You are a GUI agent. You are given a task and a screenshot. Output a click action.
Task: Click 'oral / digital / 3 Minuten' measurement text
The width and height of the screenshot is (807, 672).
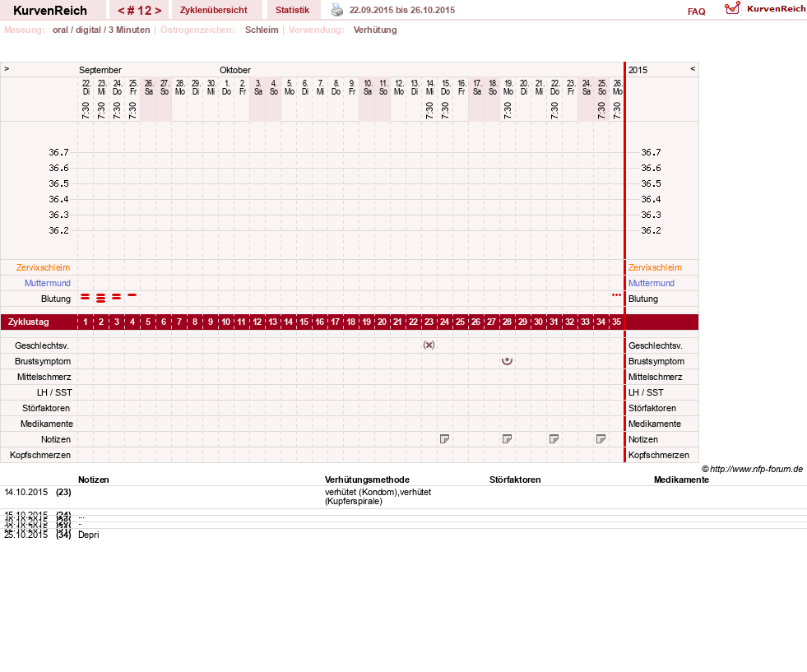(x=101, y=30)
